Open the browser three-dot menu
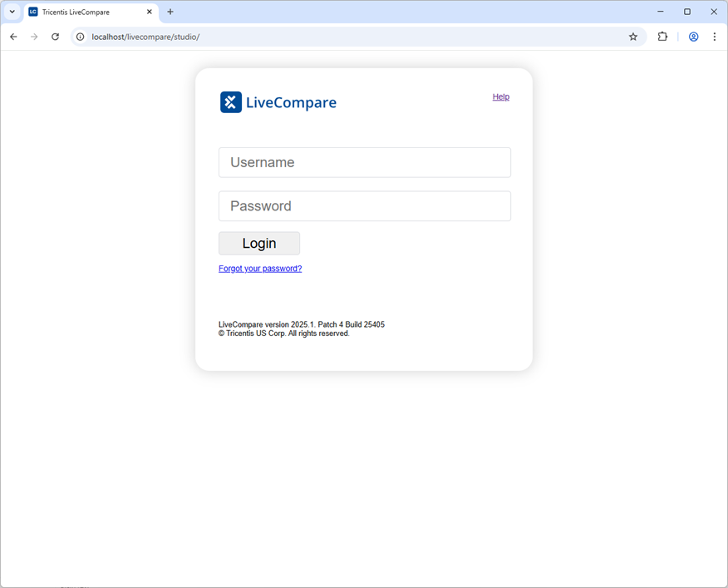728x588 pixels. click(x=715, y=37)
